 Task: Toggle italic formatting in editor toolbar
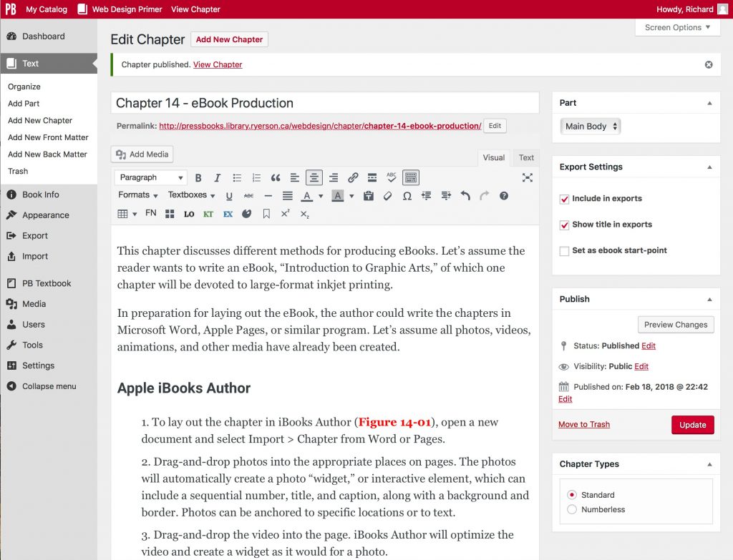tap(218, 178)
